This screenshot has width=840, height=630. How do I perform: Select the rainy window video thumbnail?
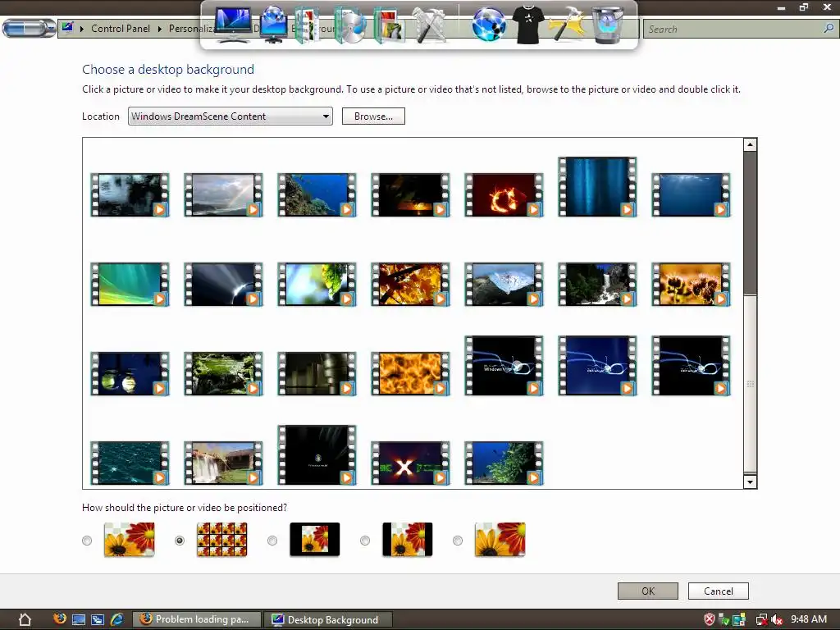(x=130, y=194)
